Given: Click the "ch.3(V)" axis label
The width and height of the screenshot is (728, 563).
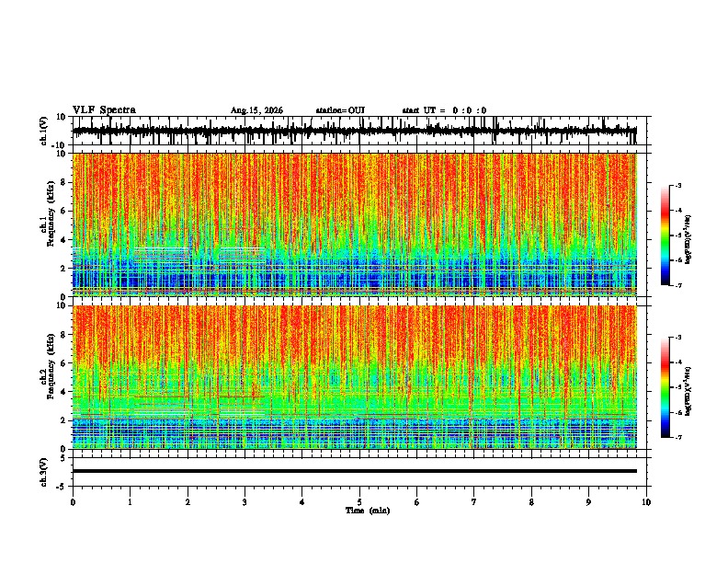Looking at the screenshot, I should (44, 472).
